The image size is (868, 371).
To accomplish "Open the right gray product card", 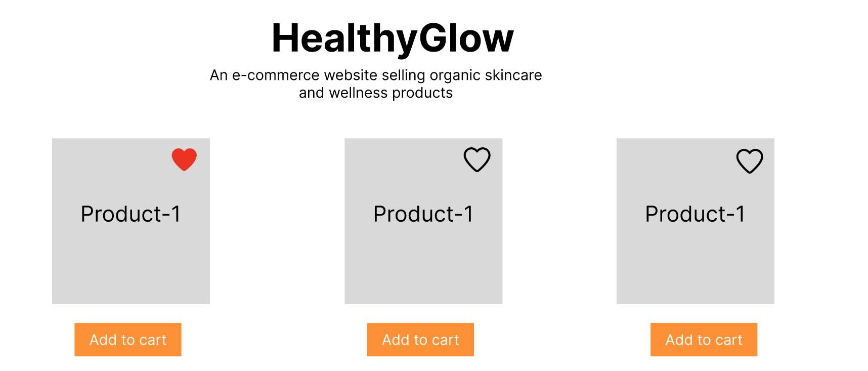I will pyautogui.click(x=695, y=253).
